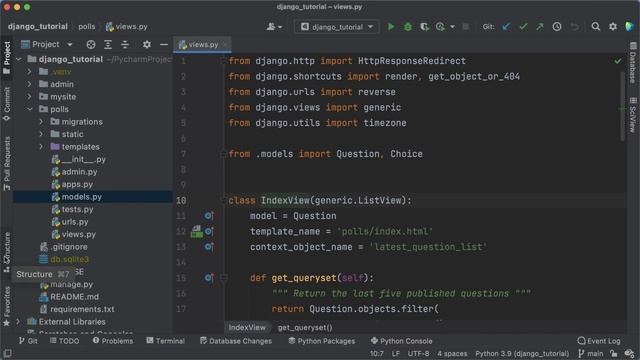This screenshot has width=640, height=360.
Task: Select urls.py in the project tree
Action: 75,222
